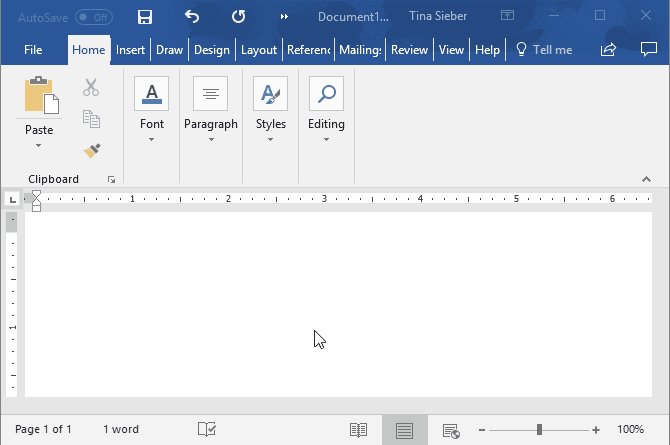Image resolution: width=670 pixels, height=445 pixels.
Task: Switch to Web Layout view
Action: click(x=451, y=429)
